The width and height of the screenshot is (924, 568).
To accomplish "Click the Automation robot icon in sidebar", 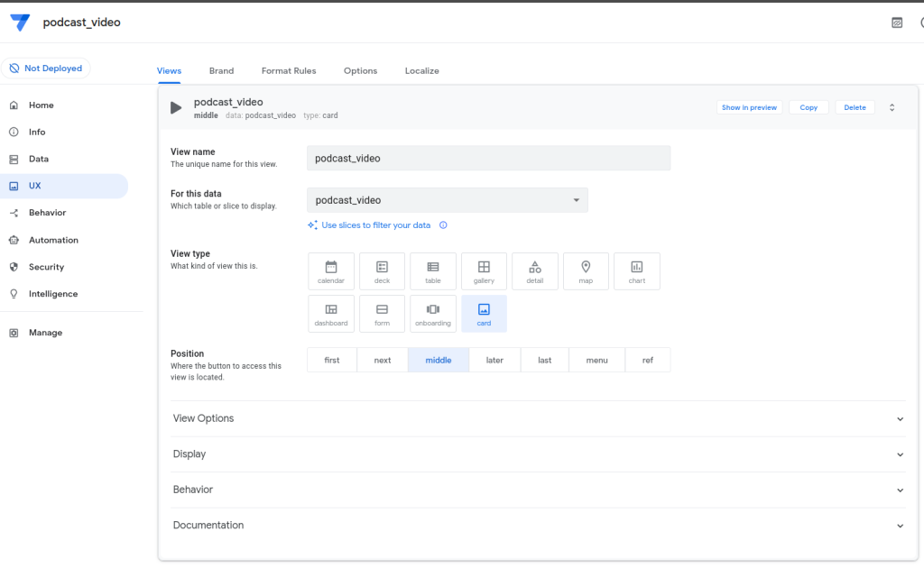I will click(x=14, y=240).
